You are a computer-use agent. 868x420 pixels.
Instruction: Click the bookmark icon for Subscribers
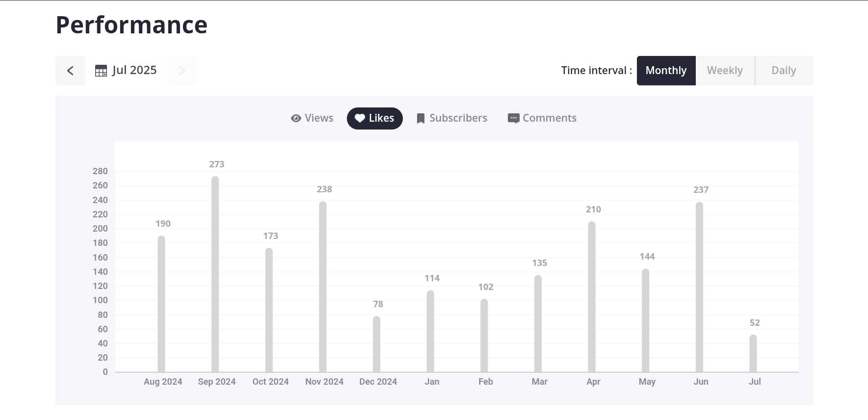tap(421, 119)
